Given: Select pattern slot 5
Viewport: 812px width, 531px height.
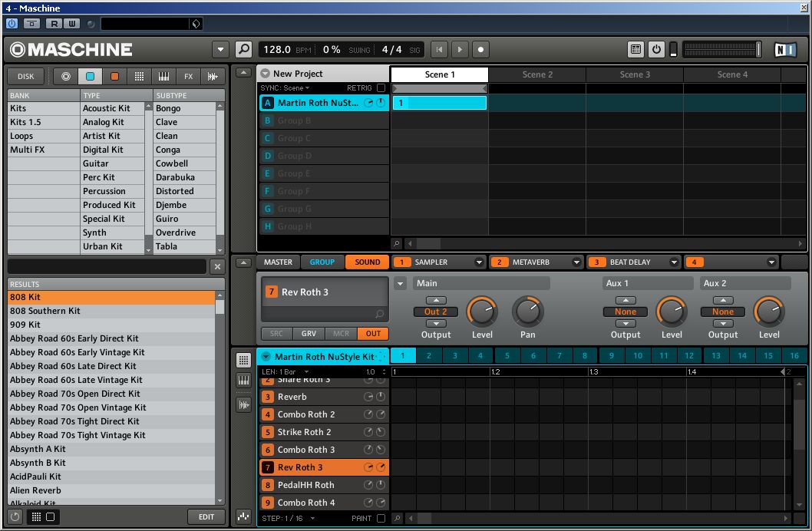Looking at the screenshot, I should (507, 355).
